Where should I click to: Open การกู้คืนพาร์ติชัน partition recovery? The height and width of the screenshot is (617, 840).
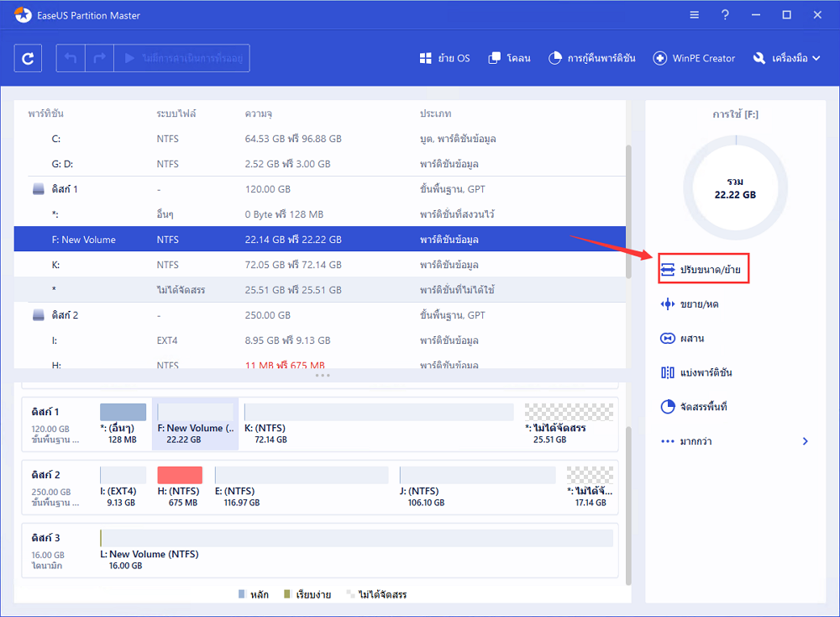(592, 59)
